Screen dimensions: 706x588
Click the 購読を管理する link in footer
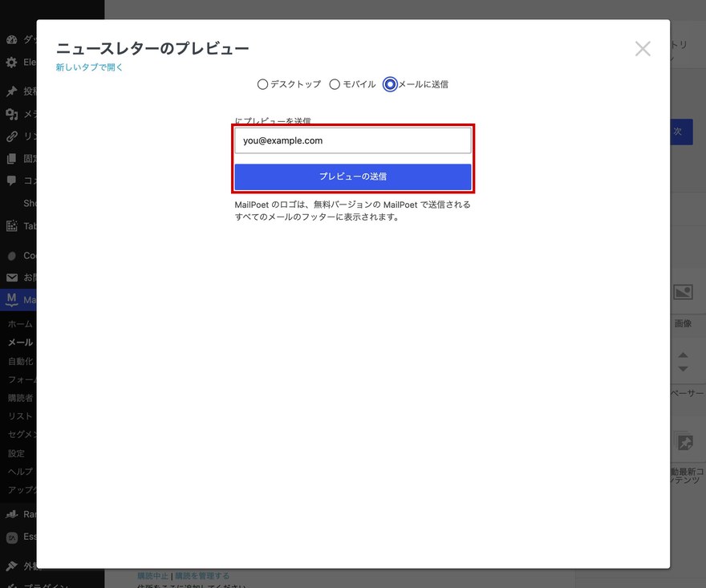(x=202, y=576)
